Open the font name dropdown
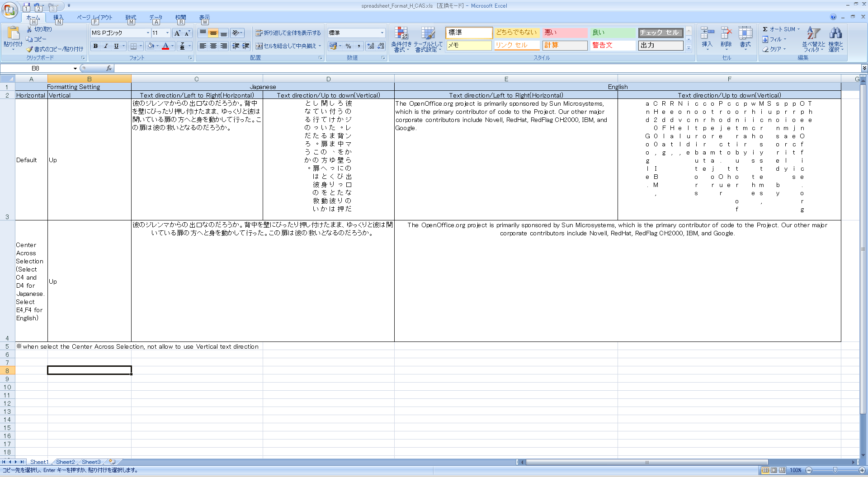This screenshot has width=868, height=477. pyautogui.click(x=148, y=33)
